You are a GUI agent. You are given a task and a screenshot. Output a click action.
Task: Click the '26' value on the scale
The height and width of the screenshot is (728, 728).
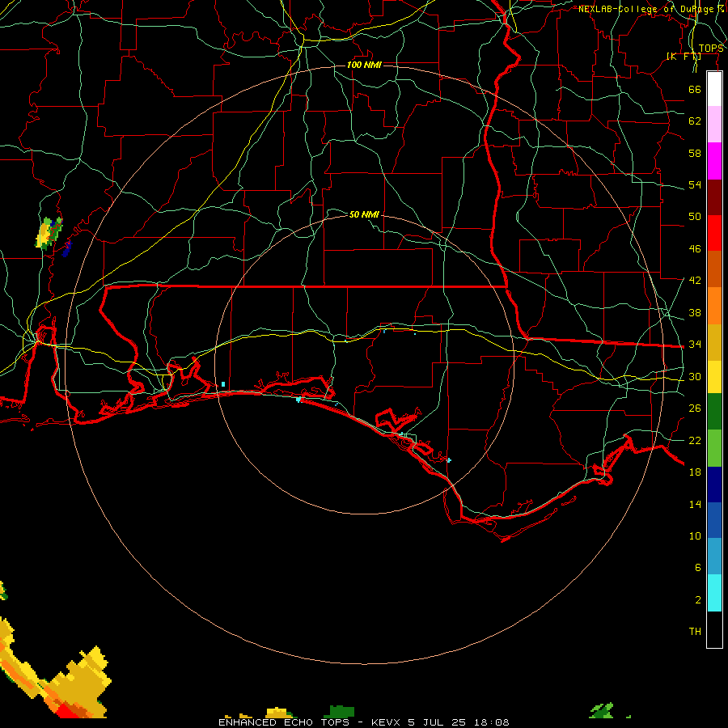[x=695, y=408]
